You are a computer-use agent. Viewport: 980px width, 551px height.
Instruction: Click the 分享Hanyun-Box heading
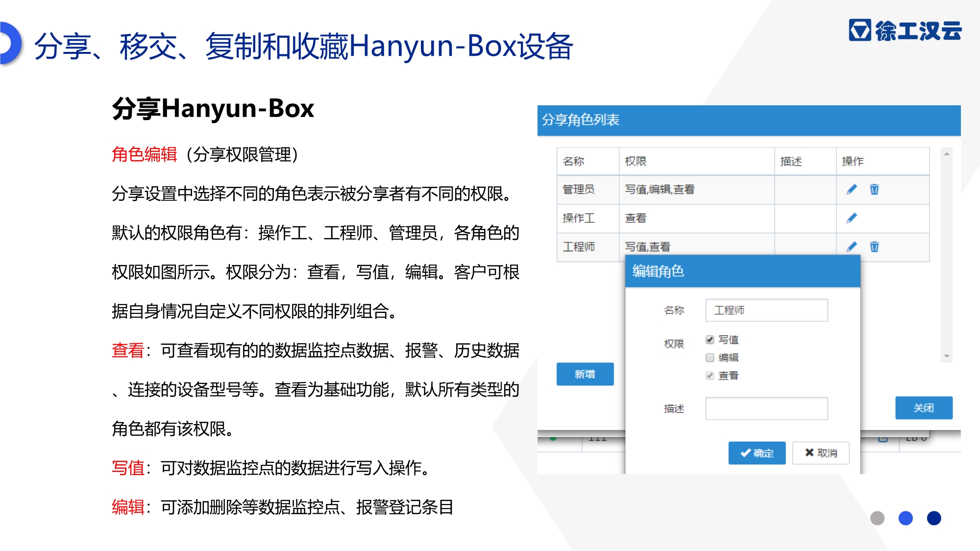(x=213, y=109)
